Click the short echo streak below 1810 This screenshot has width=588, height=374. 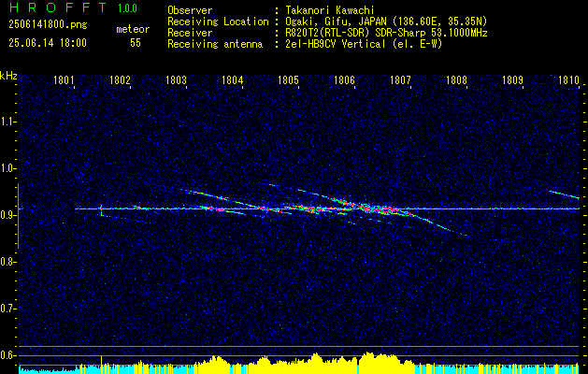pyautogui.click(x=564, y=194)
